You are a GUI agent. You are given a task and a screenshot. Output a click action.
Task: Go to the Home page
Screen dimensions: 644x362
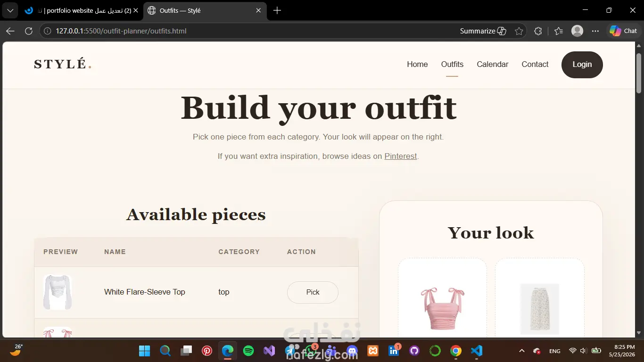pyautogui.click(x=417, y=65)
